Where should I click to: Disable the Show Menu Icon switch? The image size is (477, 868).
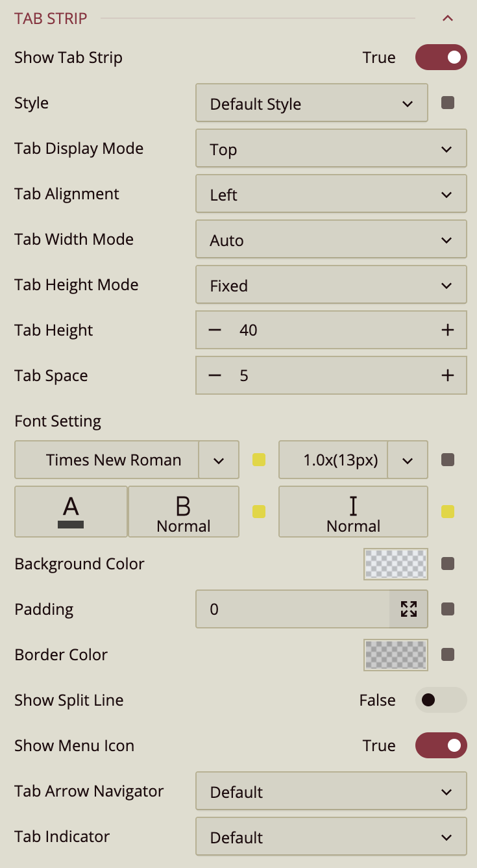[441, 745]
